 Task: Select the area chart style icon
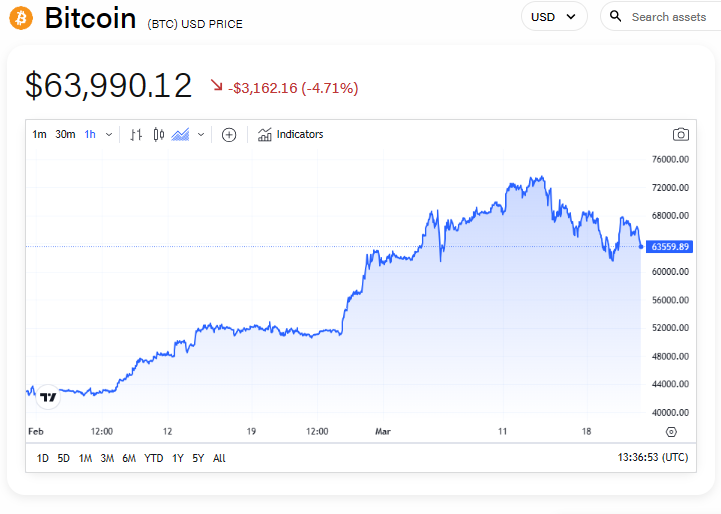click(180, 135)
